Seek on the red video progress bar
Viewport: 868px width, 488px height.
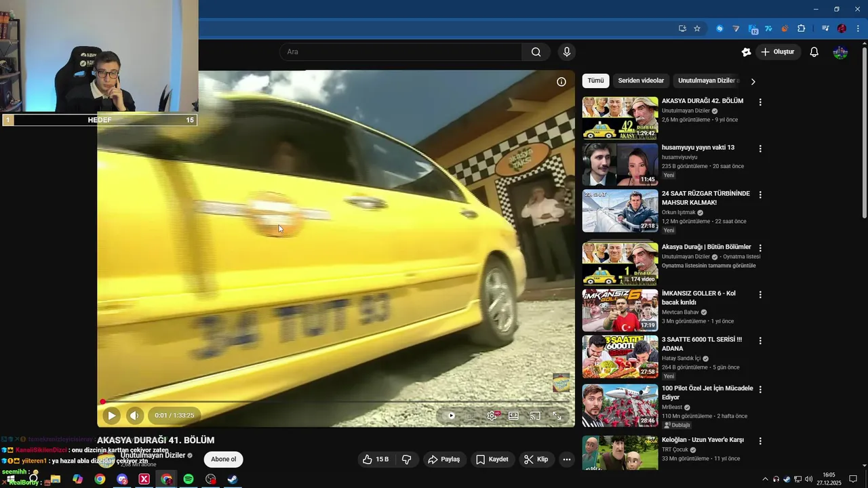pos(336,402)
